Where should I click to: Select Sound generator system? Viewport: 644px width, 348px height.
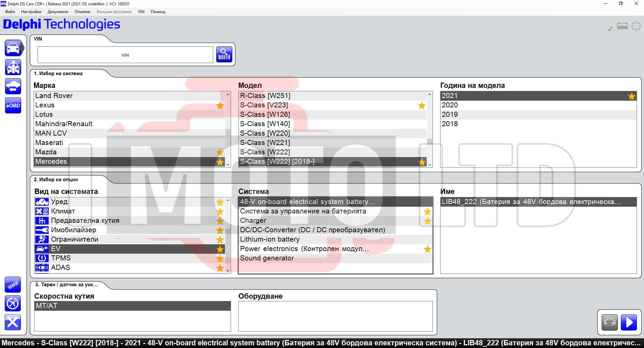[x=335, y=258]
